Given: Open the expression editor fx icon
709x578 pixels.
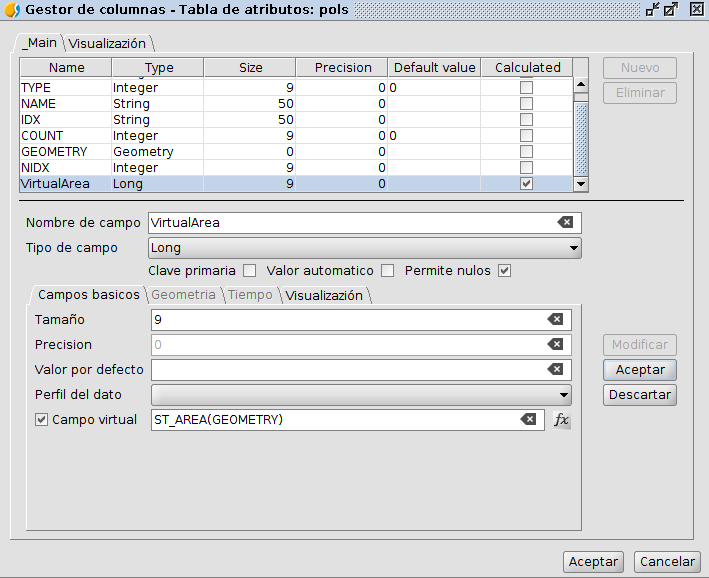Looking at the screenshot, I should point(562,420).
